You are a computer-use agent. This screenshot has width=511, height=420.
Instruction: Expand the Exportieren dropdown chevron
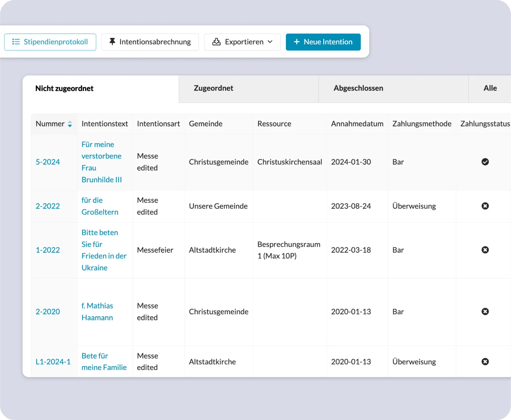pos(270,42)
